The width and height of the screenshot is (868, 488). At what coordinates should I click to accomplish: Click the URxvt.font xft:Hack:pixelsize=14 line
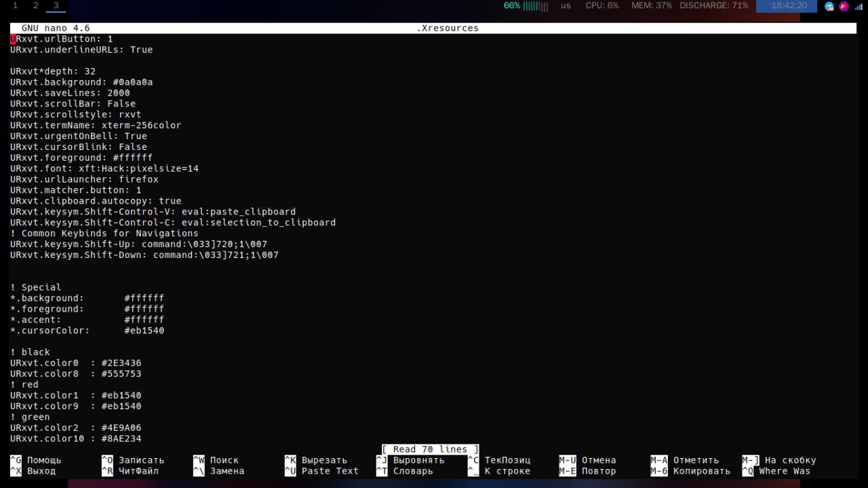[104, 168]
